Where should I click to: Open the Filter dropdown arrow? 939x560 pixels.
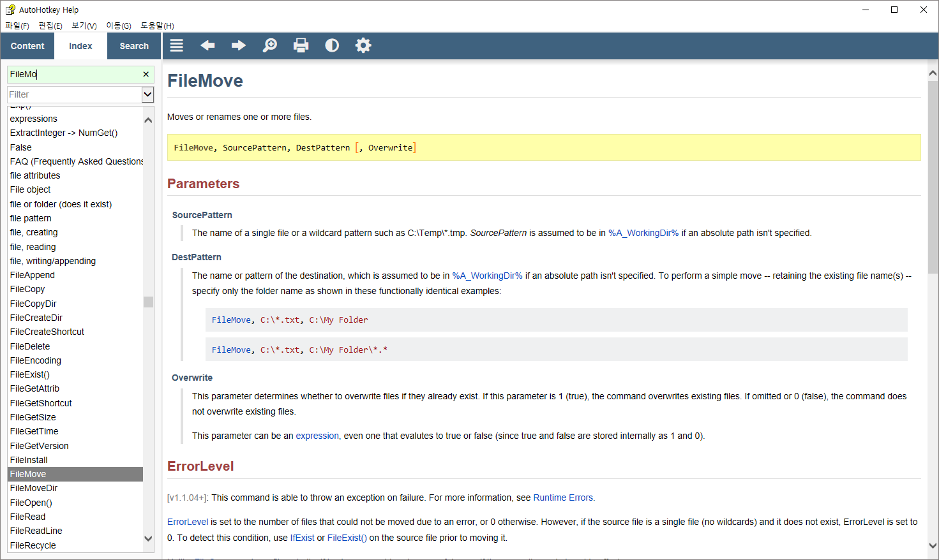tap(147, 94)
